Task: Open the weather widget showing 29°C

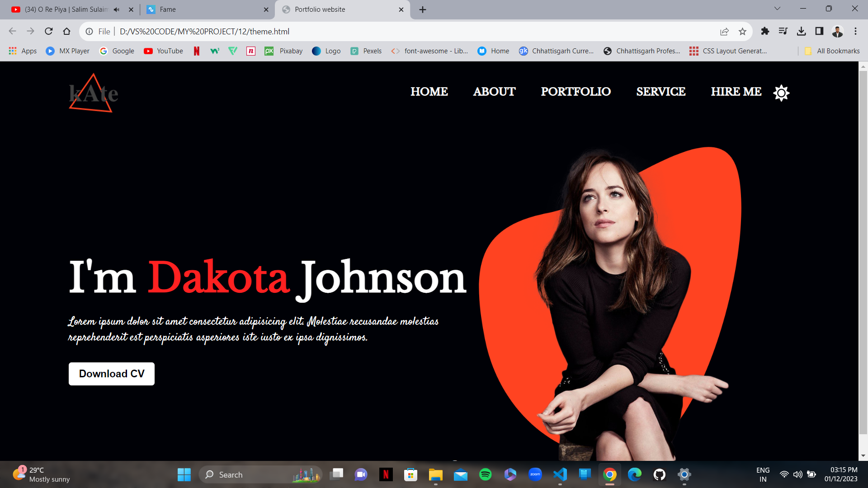Action: point(42,474)
